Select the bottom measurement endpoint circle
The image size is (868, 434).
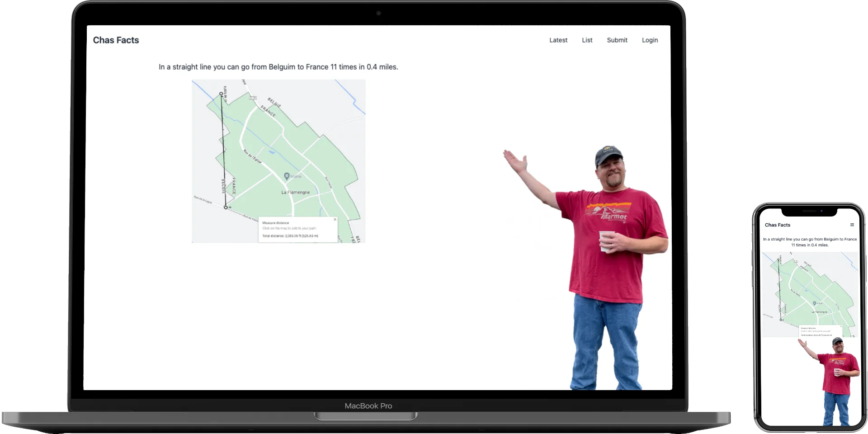226,207
